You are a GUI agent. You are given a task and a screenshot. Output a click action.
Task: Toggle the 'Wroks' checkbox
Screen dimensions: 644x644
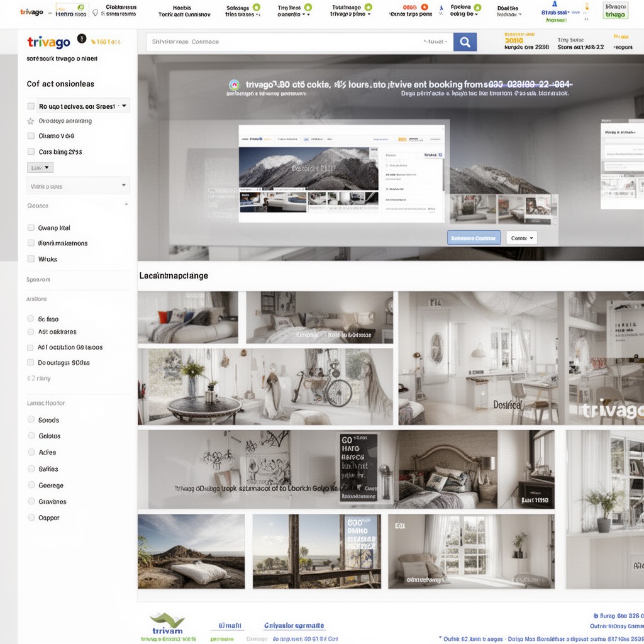click(31, 258)
